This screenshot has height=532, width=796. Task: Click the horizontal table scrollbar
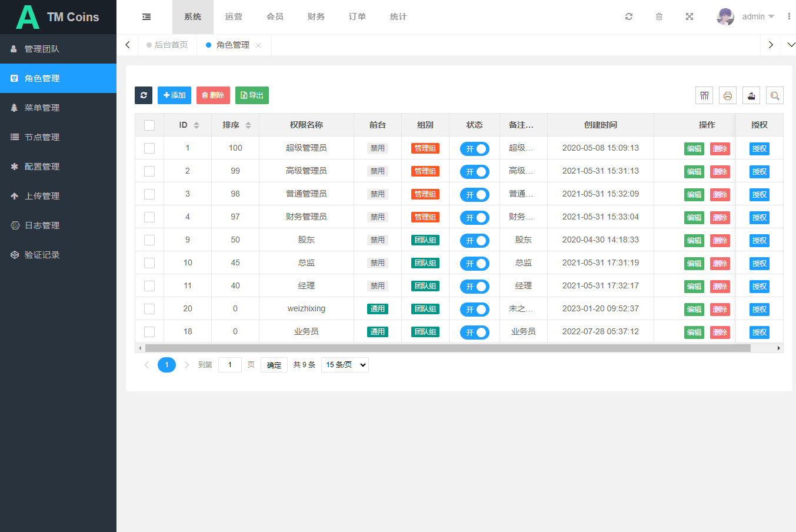tap(447, 348)
